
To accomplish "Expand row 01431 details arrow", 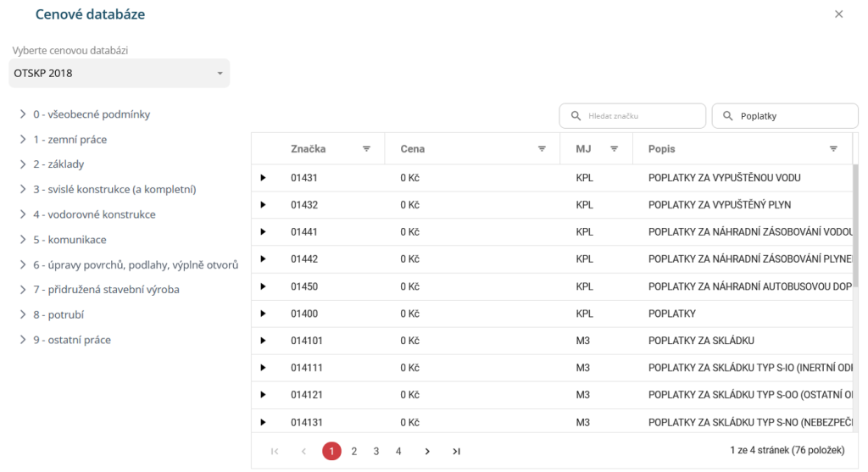I will [263, 178].
